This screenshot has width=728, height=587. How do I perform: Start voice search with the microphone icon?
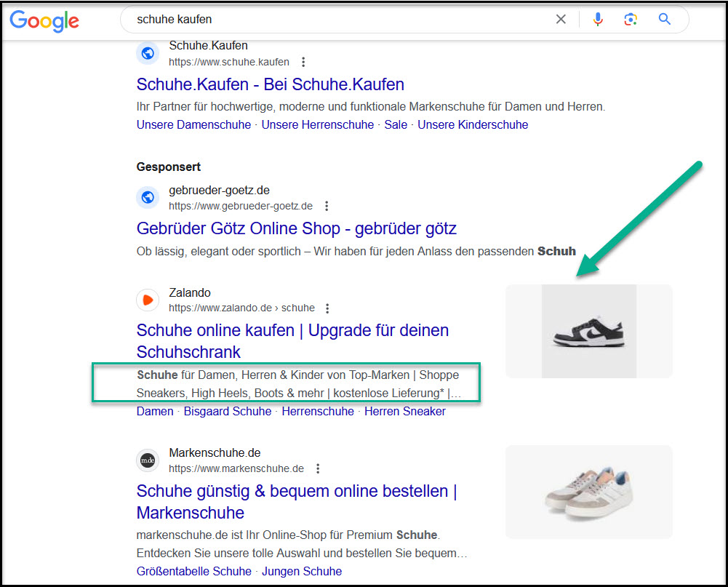(598, 19)
